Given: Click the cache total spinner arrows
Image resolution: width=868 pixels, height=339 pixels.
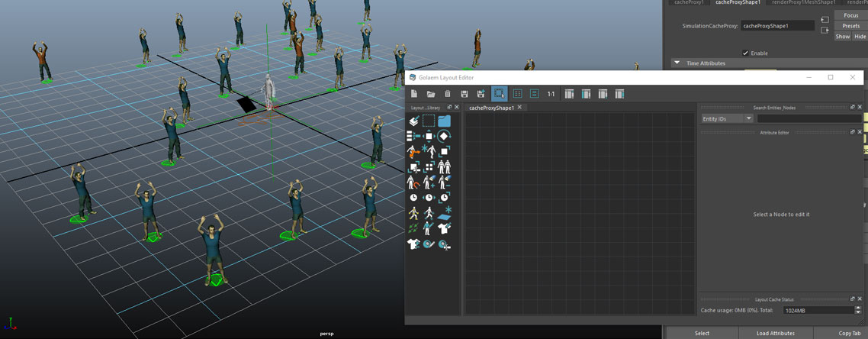Looking at the screenshot, I should click(x=858, y=311).
